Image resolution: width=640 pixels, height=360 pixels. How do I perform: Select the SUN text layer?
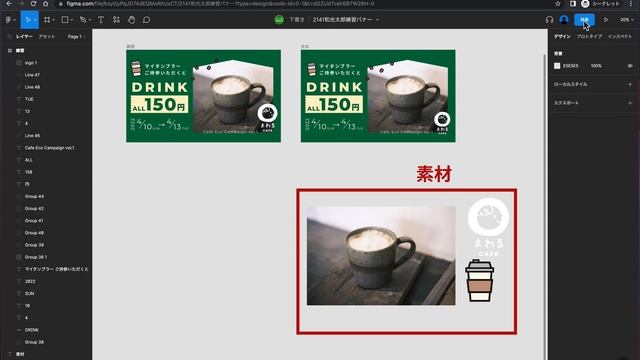click(x=29, y=293)
